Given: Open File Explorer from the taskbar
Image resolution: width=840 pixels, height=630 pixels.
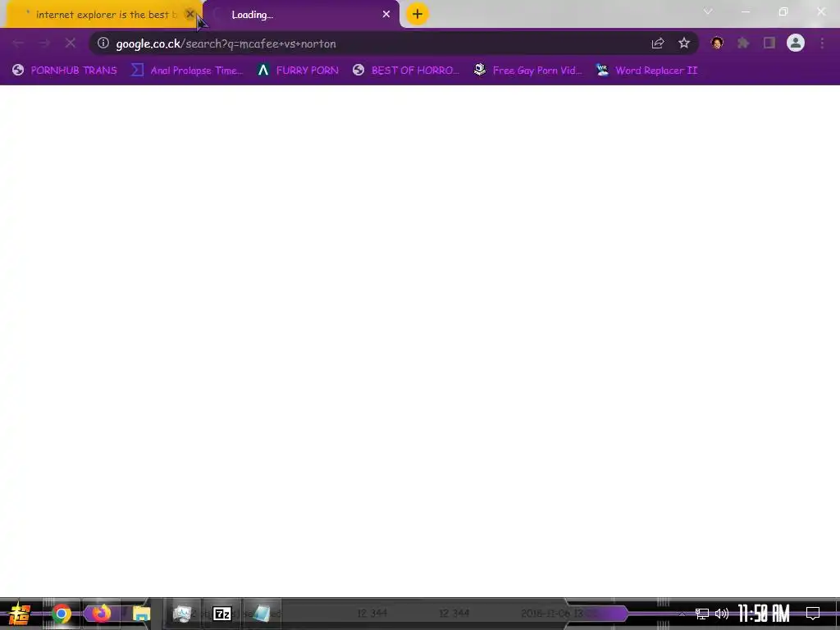Looking at the screenshot, I should click(141, 614).
